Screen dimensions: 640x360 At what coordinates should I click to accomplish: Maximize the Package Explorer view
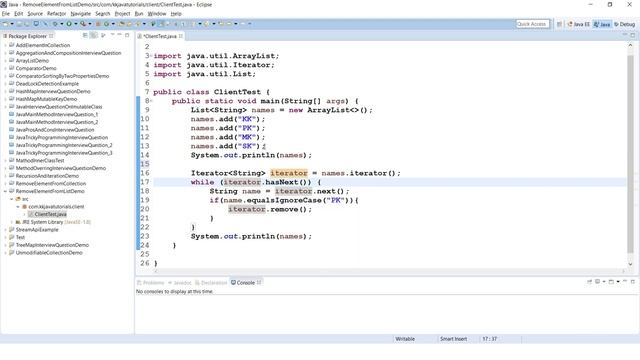(127, 36)
